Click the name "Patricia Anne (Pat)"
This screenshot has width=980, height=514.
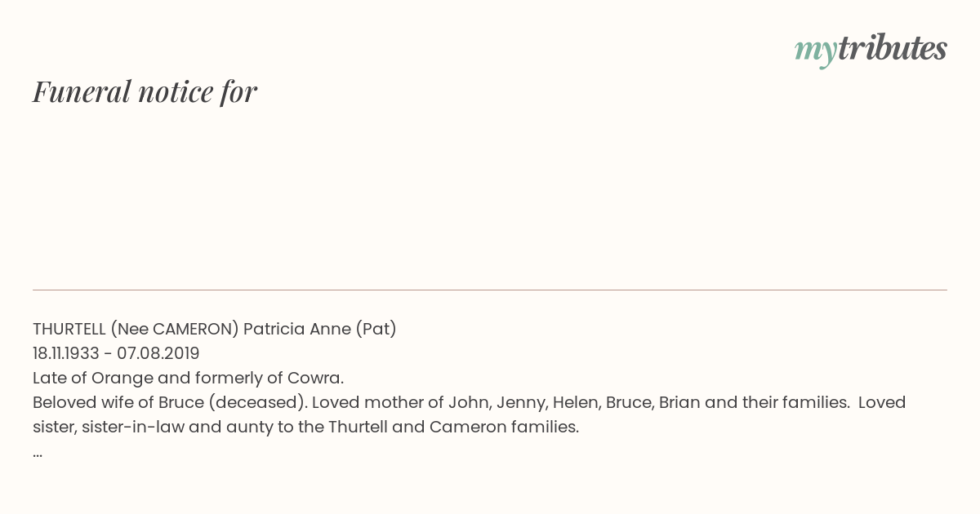319,329
